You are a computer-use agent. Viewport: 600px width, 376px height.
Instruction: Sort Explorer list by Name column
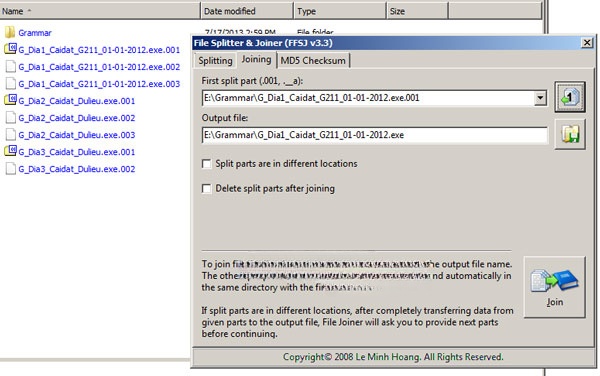pyautogui.click(x=100, y=11)
